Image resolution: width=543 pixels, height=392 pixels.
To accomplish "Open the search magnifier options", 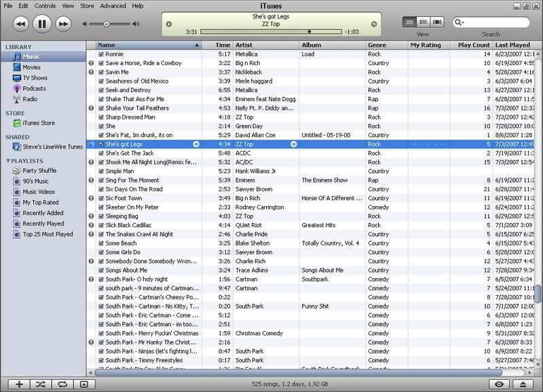I will pos(460,22).
